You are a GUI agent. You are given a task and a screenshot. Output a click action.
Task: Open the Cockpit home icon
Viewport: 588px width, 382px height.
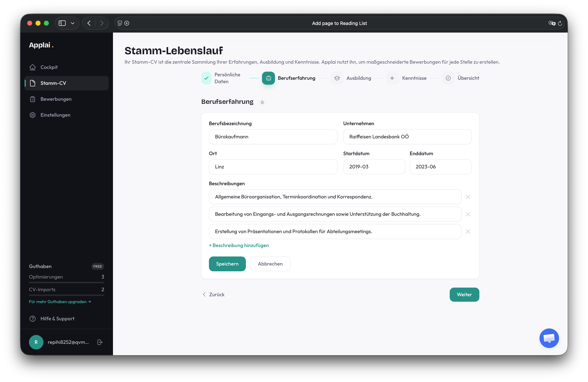tap(33, 67)
